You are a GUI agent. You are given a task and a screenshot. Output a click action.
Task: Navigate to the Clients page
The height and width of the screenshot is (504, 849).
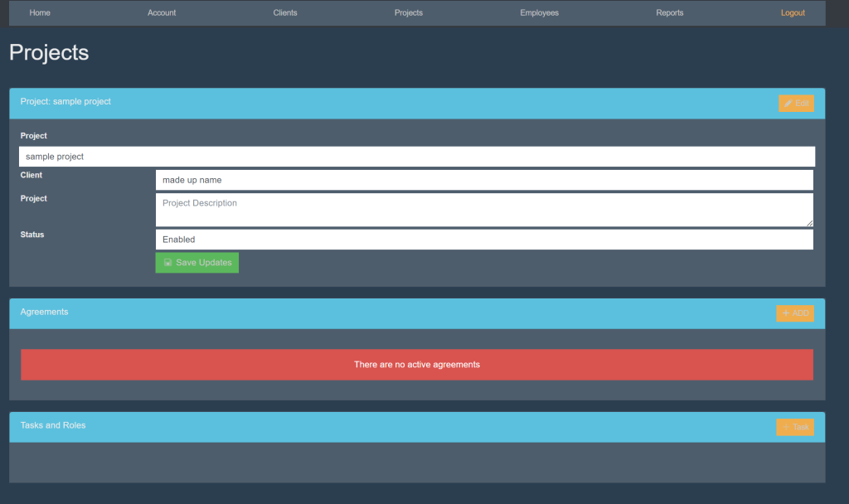285,13
